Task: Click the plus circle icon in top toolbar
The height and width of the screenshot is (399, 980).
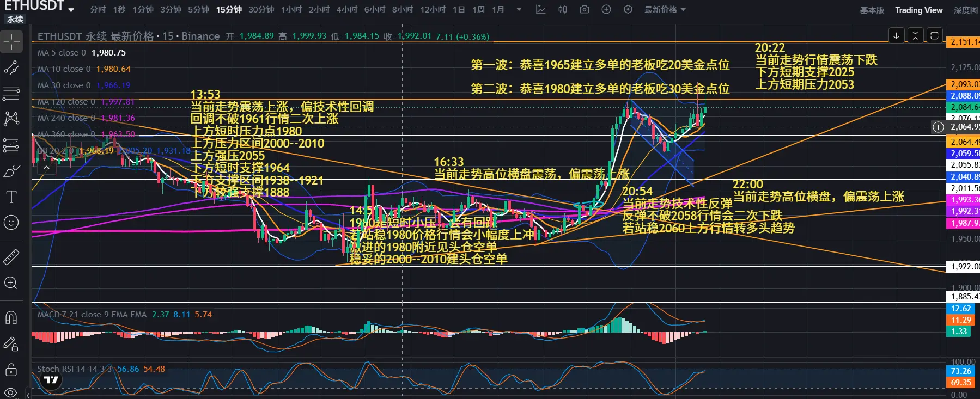Action: pyautogui.click(x=606, y=10)
